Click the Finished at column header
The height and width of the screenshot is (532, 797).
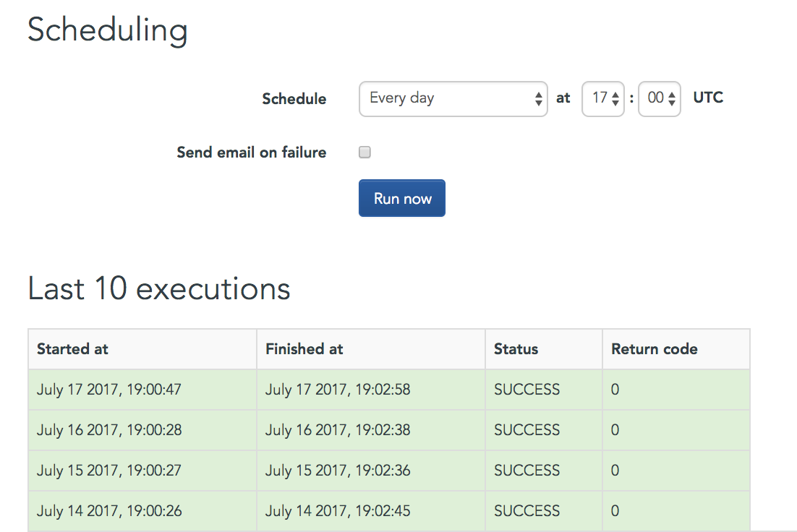click(x=304, y=349)
